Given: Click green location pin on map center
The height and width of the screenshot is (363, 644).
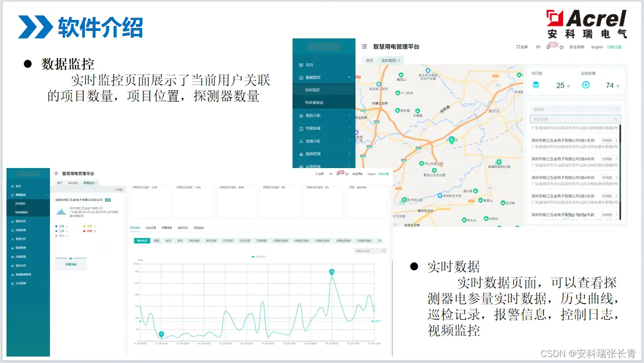Looking at the screenshot, I should [451, 141].
